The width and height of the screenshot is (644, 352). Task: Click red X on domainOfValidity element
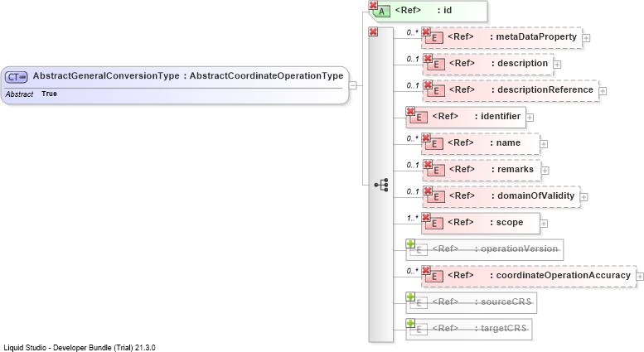pyautogui.click(x=428, y=190)
